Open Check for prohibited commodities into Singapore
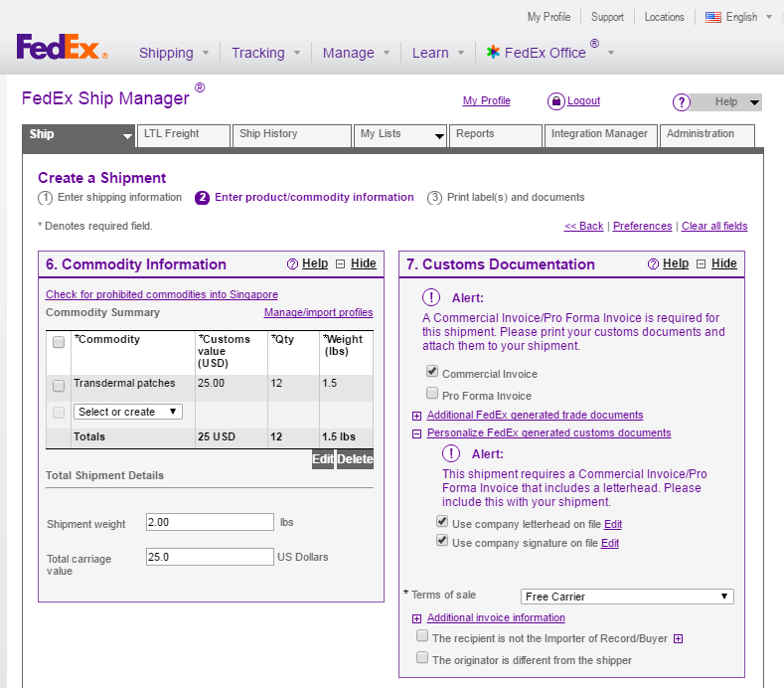The height and width of the screenshot is (688, 784). pos(162,294)
